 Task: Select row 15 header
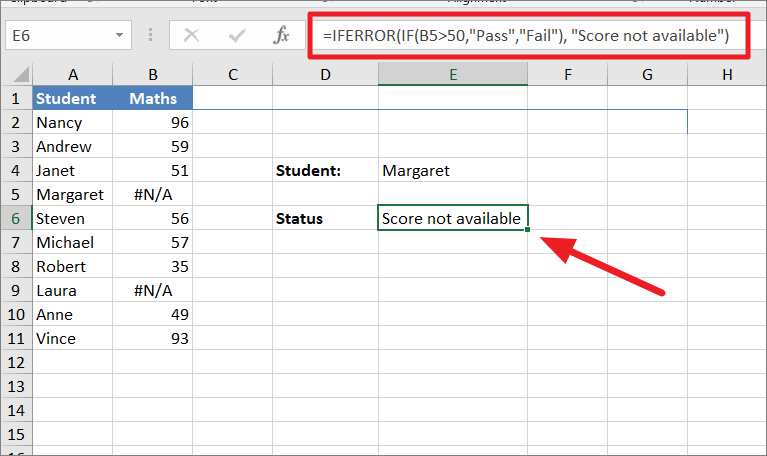(16, 434)
